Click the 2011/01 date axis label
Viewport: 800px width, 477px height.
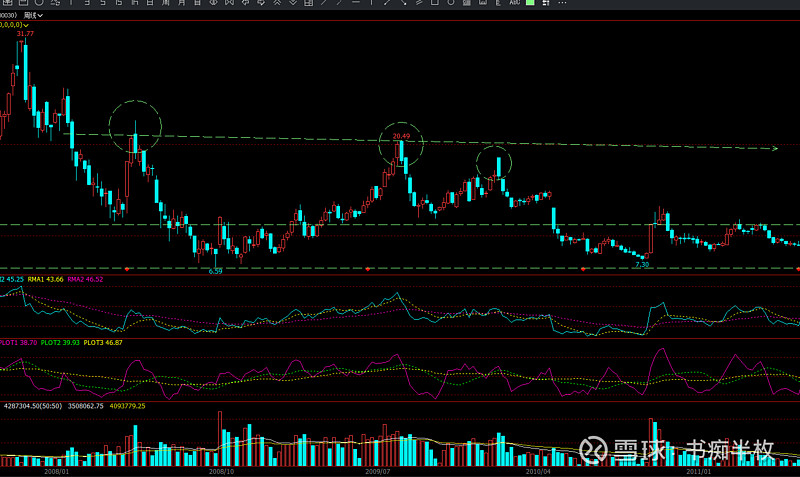698,471
